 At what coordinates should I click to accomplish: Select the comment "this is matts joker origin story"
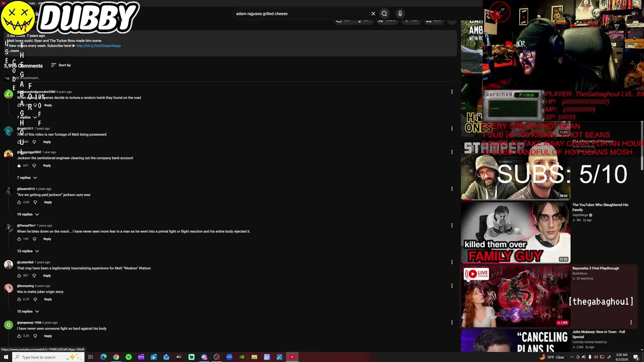pyautogui.click(x=40, y=292)
